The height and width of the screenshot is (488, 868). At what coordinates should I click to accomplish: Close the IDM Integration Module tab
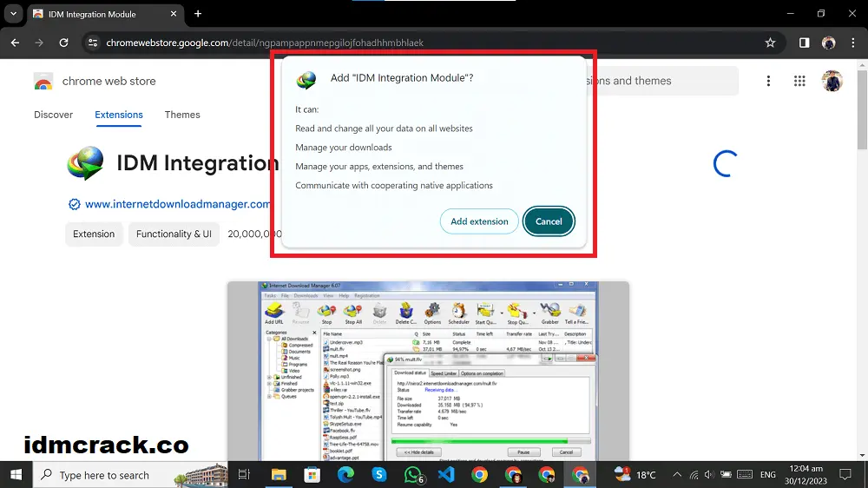(x=174, y=14)
